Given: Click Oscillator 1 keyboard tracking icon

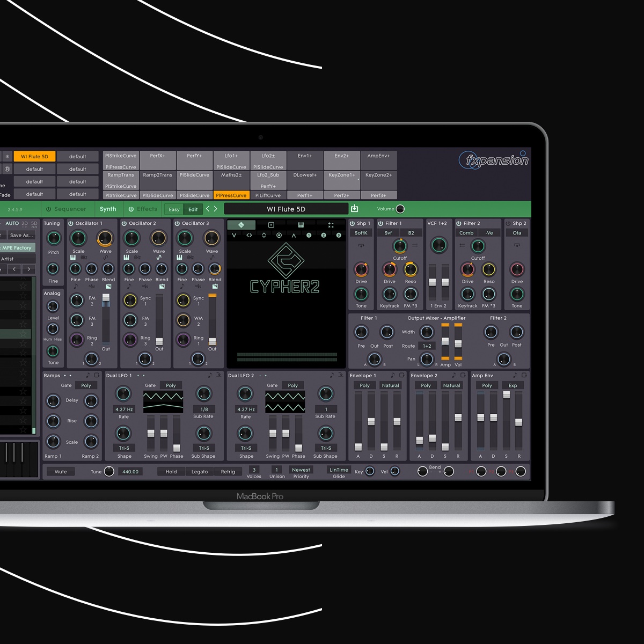Looking at the screenshot, I should (74, 258).
